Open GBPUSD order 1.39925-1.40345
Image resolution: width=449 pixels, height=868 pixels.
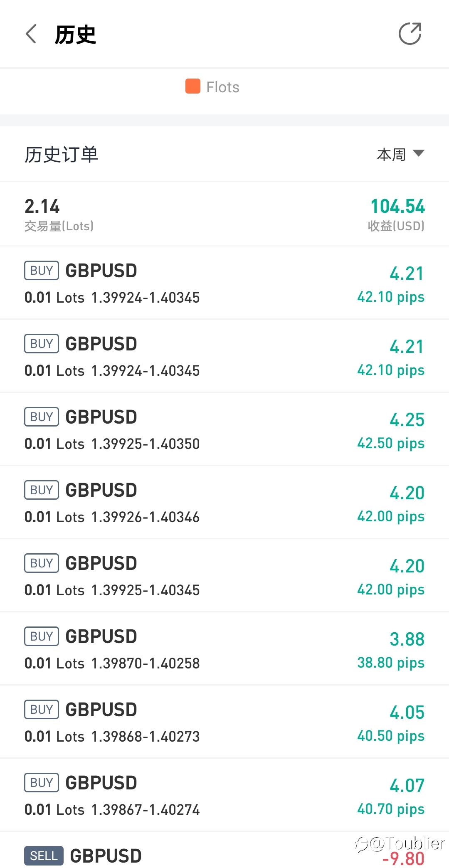224,575
